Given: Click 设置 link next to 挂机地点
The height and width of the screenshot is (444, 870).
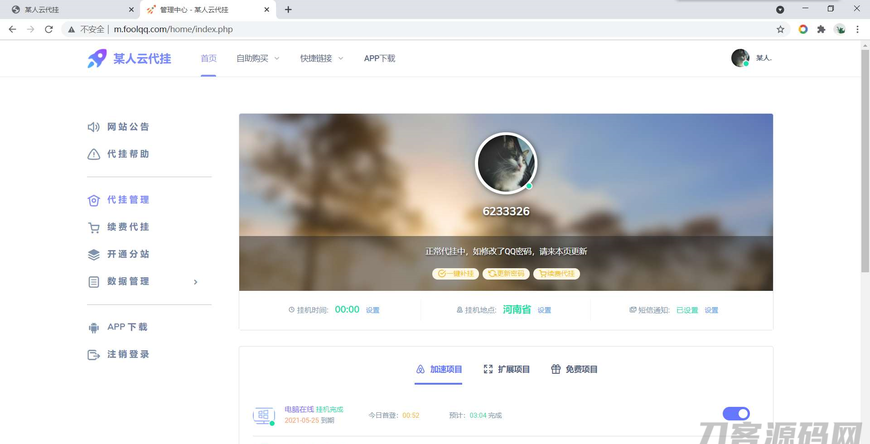Looking at the screenshot, I should point(544,311).
